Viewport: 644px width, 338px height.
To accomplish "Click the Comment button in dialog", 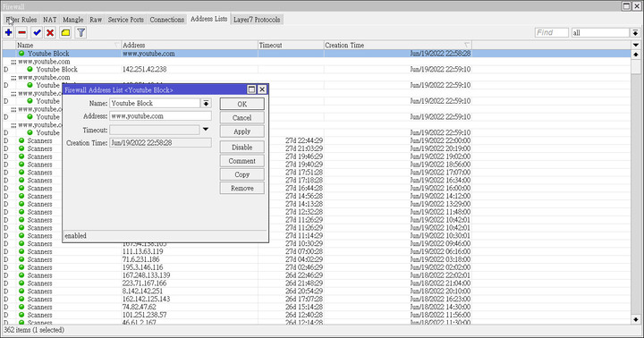I will pyautogui.click(x=241, y=161).
